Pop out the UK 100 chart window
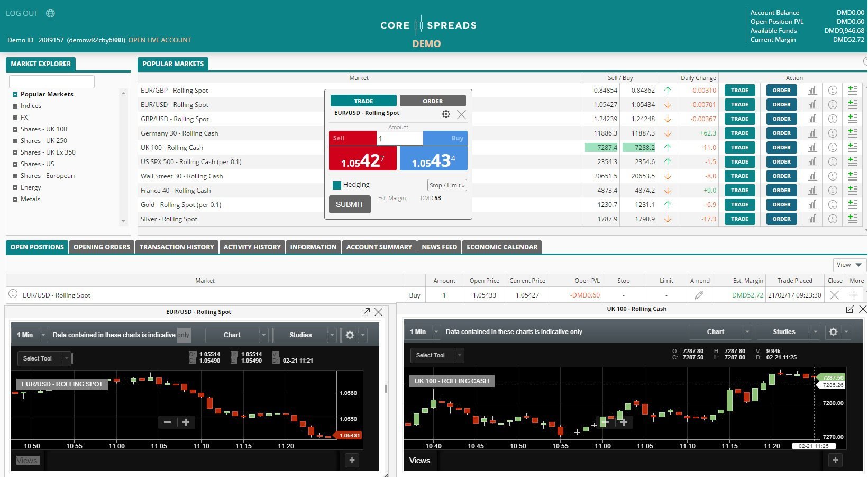Viewport: 868px width, 477px height. point(850,309)
